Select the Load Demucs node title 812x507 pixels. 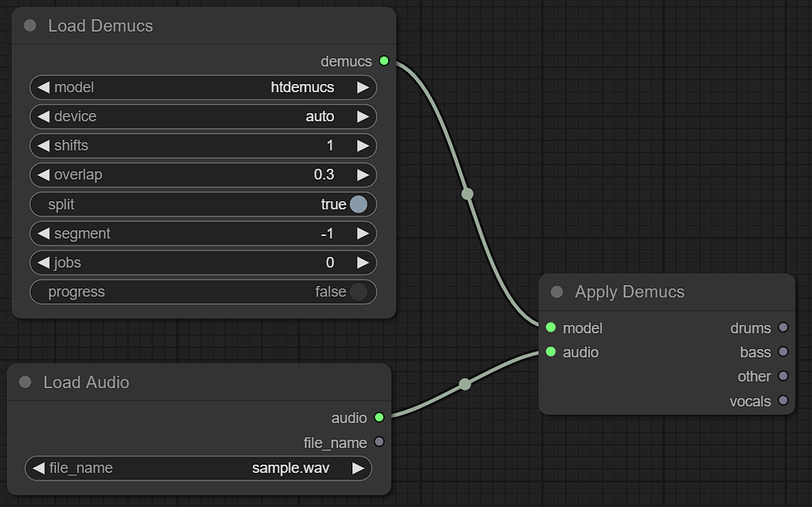[101, 26]
